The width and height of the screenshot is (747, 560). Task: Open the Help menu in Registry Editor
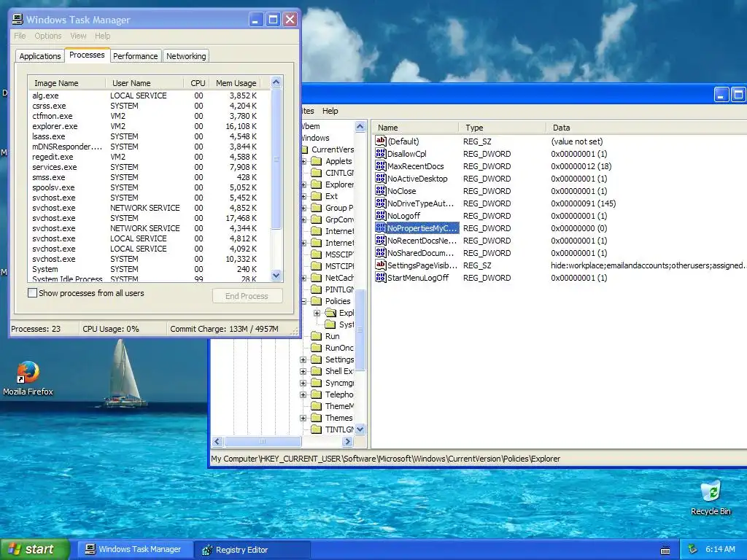tap(330, 111)
